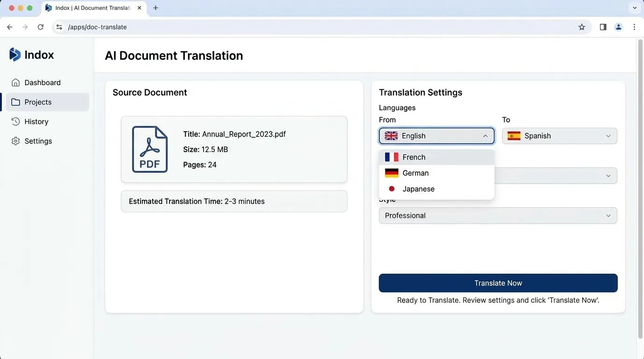Viewport: 644px width, 359px height.
Task: Click the To dropdown down chevron
Action: (608, 136)
